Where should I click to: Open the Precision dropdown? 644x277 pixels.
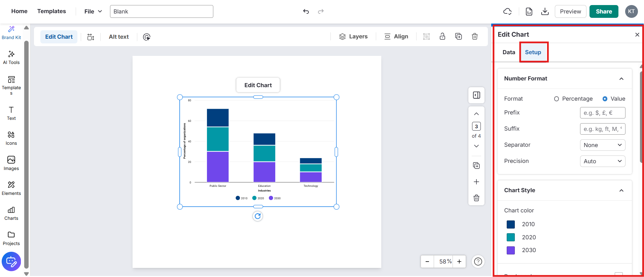coord(602,161)
